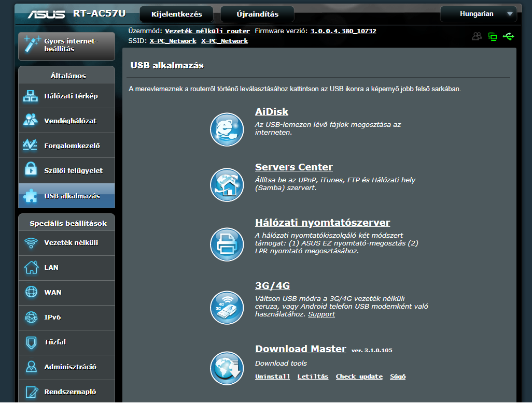The image size is (532, 405).
Task: Click the Download Master globe icon
Action: pyautogui.click(x=227, y=368)
